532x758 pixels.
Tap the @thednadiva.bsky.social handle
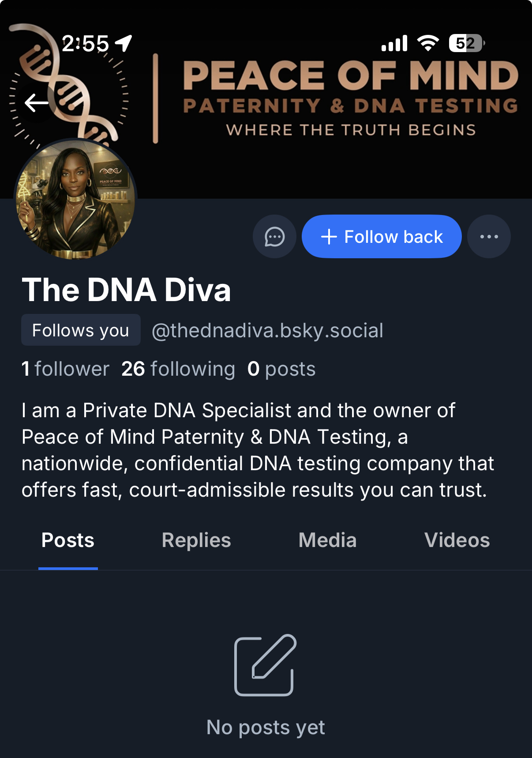click(267, 331)
